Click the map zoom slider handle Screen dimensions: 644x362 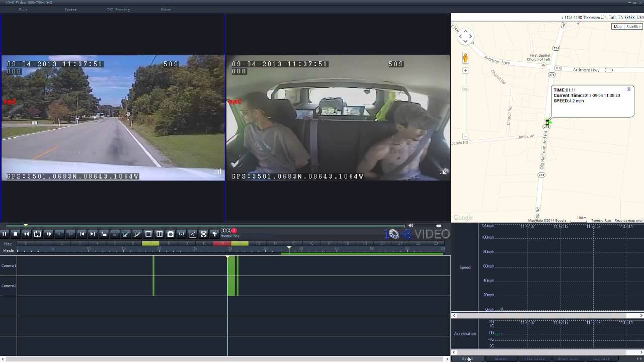point(465,89)
